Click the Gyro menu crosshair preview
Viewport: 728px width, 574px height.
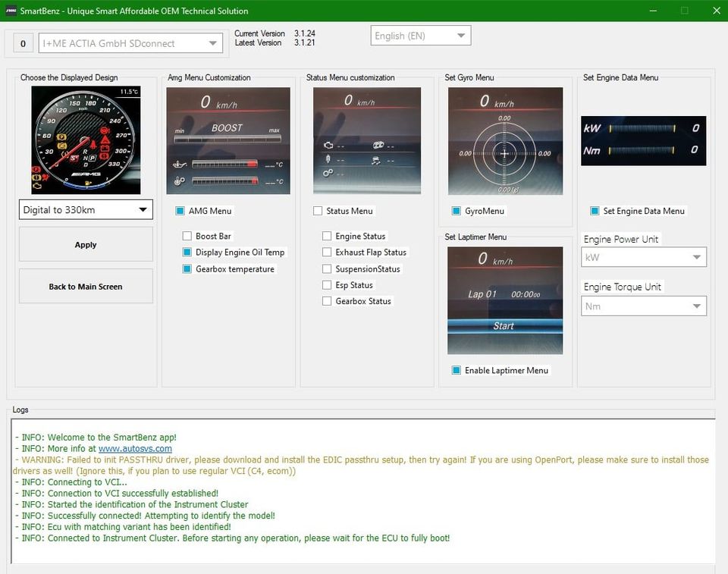point(505,141)
